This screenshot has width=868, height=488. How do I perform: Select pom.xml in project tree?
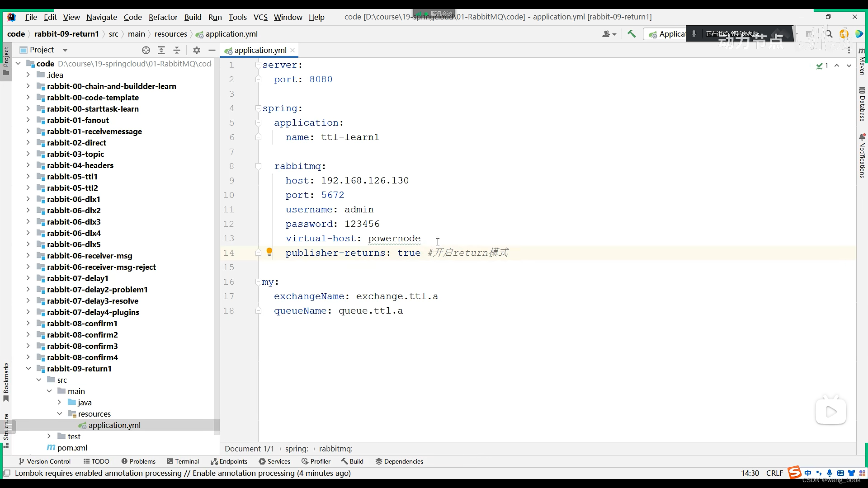pyautogui.click(x=72, y=448)
